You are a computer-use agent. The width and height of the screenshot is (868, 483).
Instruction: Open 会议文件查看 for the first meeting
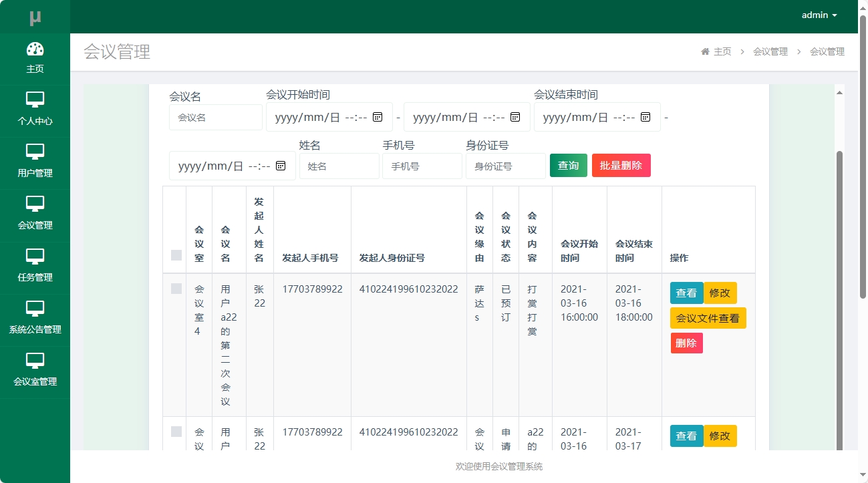[707, 318]
